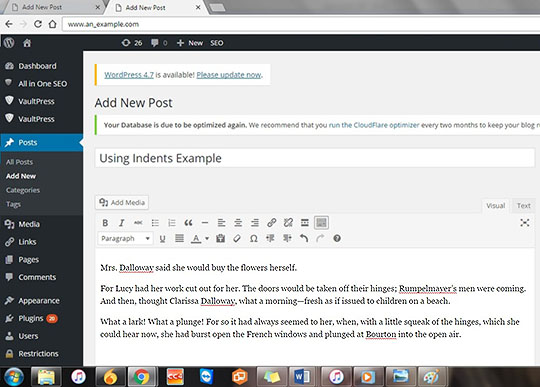Open the 26 pending updates indicator

click(132, 43)
